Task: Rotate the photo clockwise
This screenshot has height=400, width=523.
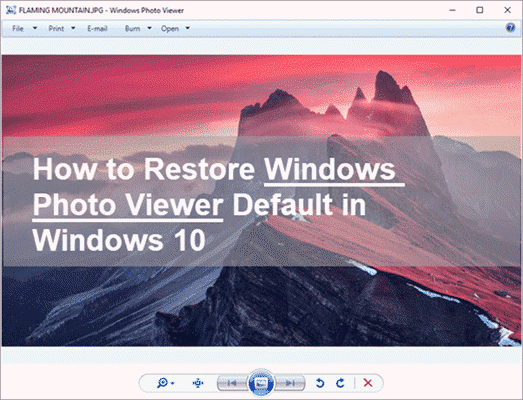Action: [x=340, y=383]
